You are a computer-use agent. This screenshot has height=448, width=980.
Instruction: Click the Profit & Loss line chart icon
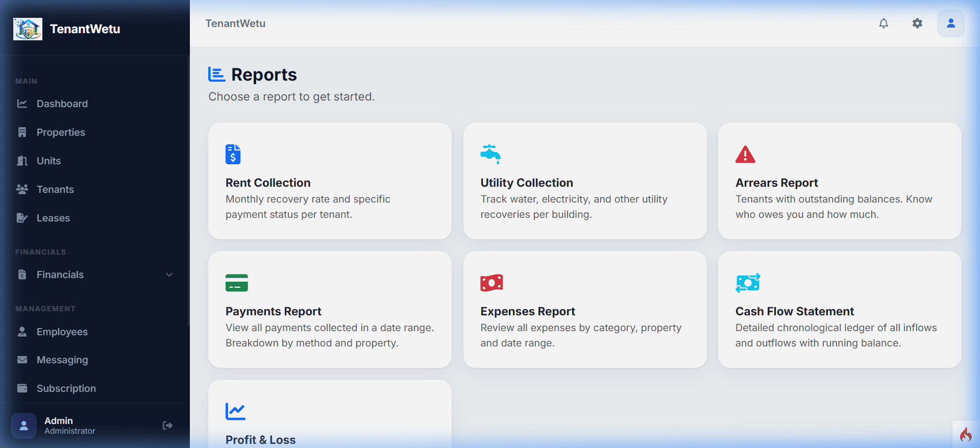click(235, 411)
